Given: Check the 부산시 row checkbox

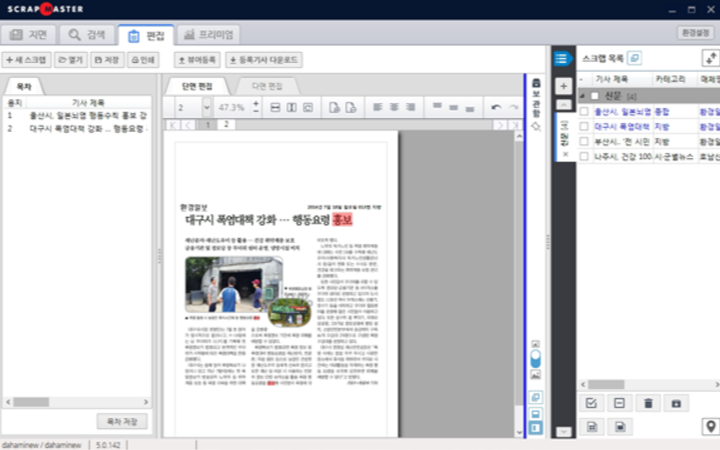Looking at the screenshot, I should click(x=584, y=141).
